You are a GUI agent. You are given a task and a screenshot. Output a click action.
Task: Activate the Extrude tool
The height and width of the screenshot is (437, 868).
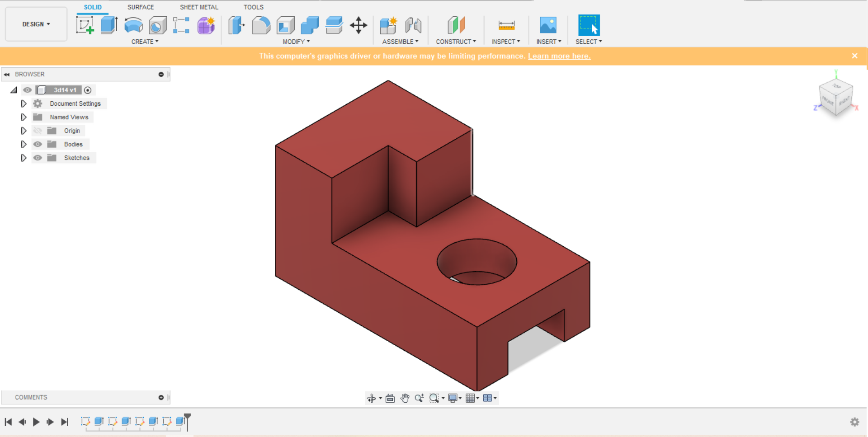tap(108, 25)
